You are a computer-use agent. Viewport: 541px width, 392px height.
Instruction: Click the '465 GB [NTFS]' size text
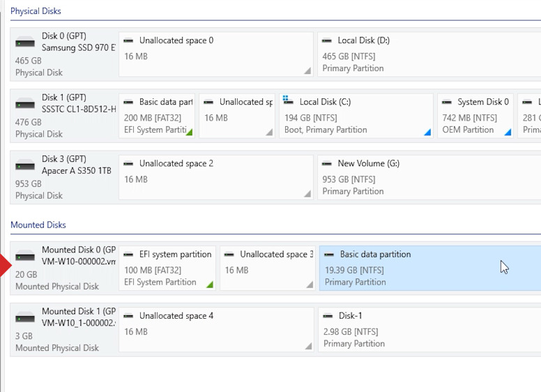(x=349, y=56)
